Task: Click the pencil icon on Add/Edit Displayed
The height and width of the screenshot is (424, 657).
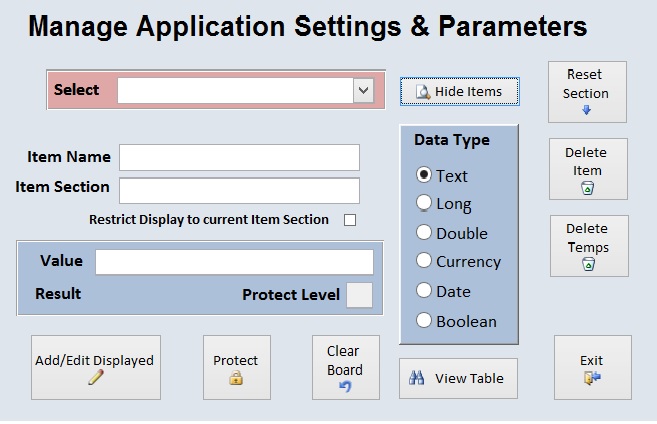Action: pyautogui.click(x=96, y=377)
